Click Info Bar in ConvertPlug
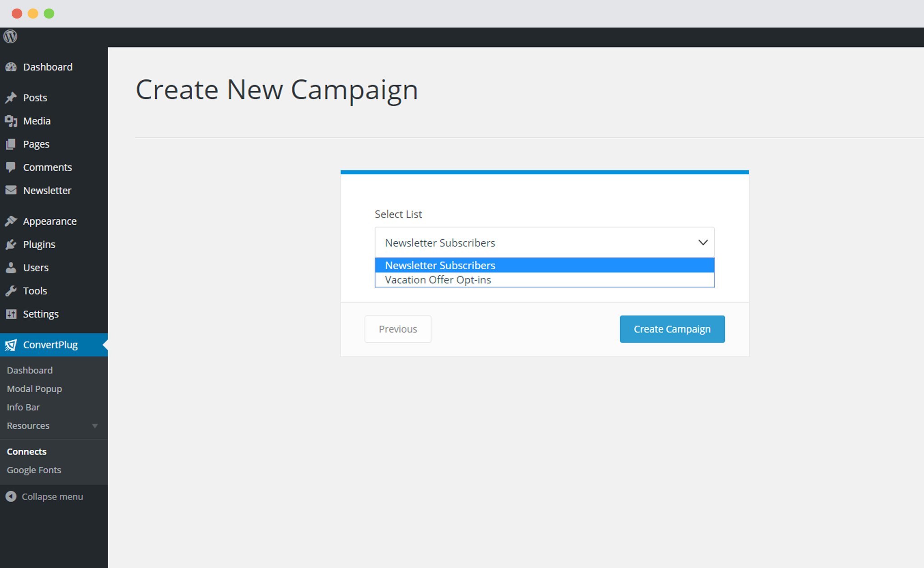The image size is (924, 568). 23,406
